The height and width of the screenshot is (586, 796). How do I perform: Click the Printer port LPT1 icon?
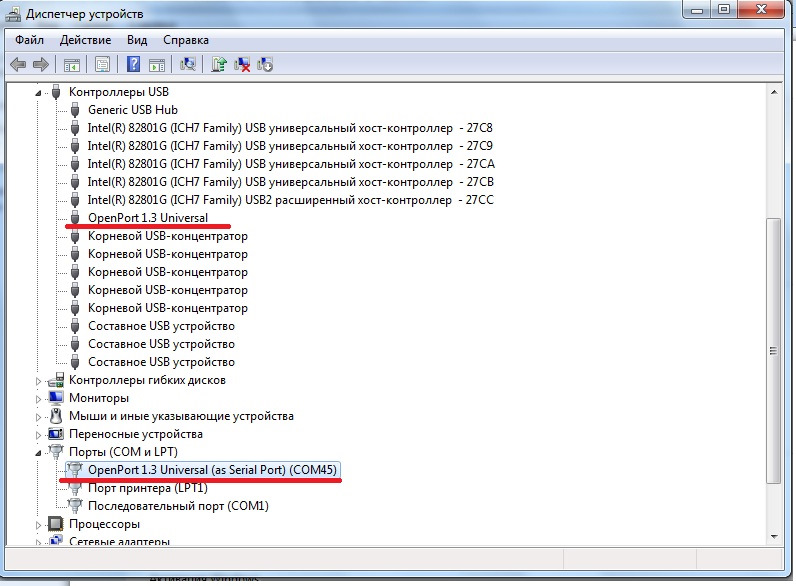pyautogui.click(x=75, y=488)
